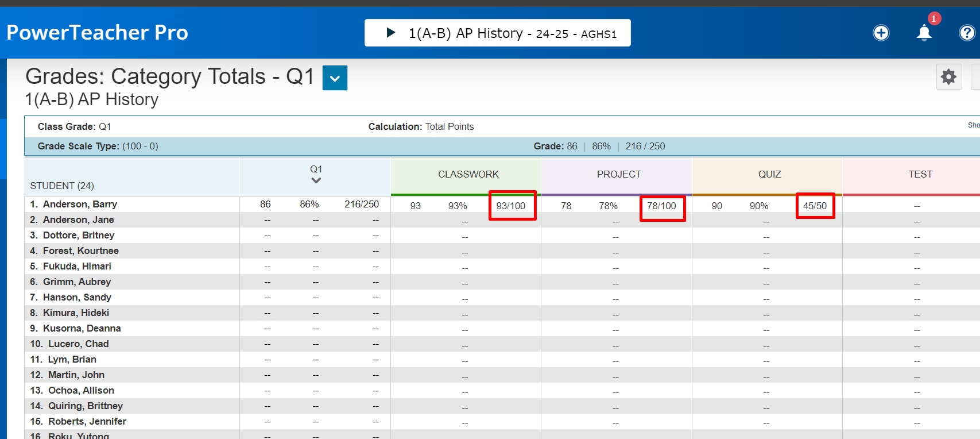Click Barry's 78/100 project score
This screenshot has width=980, height=439.
(661, 206)
